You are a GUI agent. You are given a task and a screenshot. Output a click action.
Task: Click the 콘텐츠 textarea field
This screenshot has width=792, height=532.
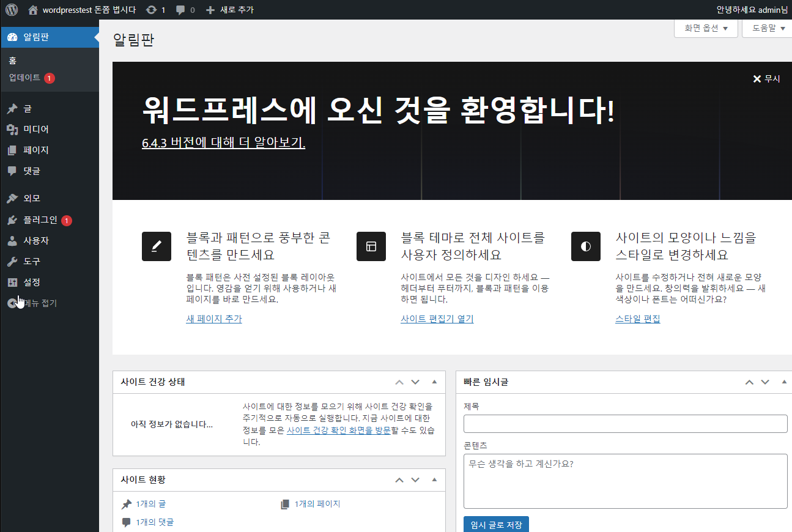coord(625,481)
